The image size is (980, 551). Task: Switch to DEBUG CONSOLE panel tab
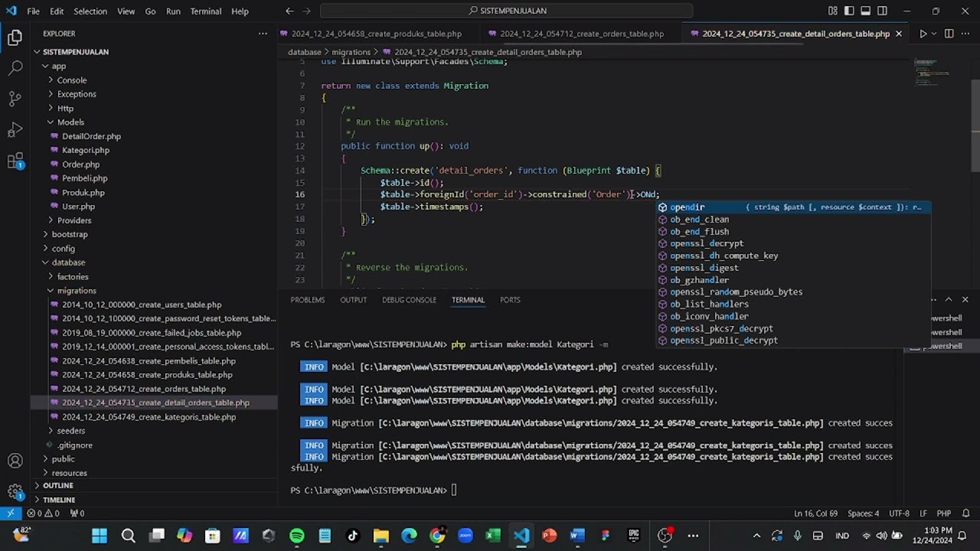[409, 300]
